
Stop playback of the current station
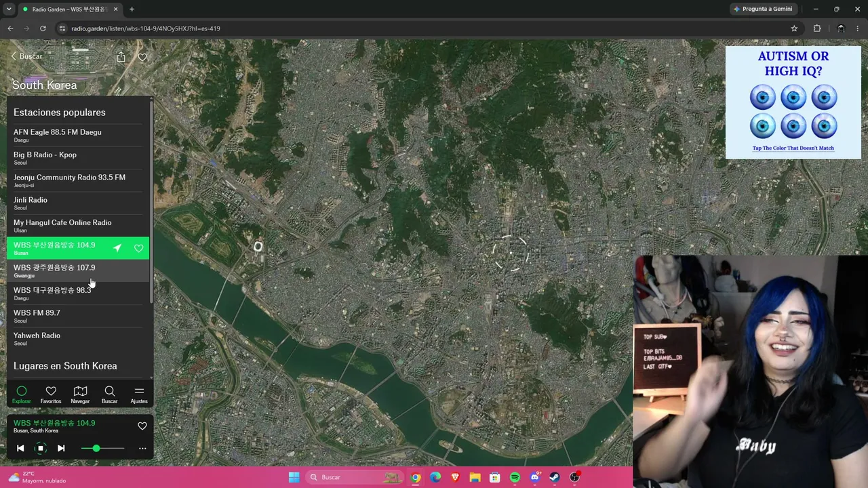click(41, 448)
